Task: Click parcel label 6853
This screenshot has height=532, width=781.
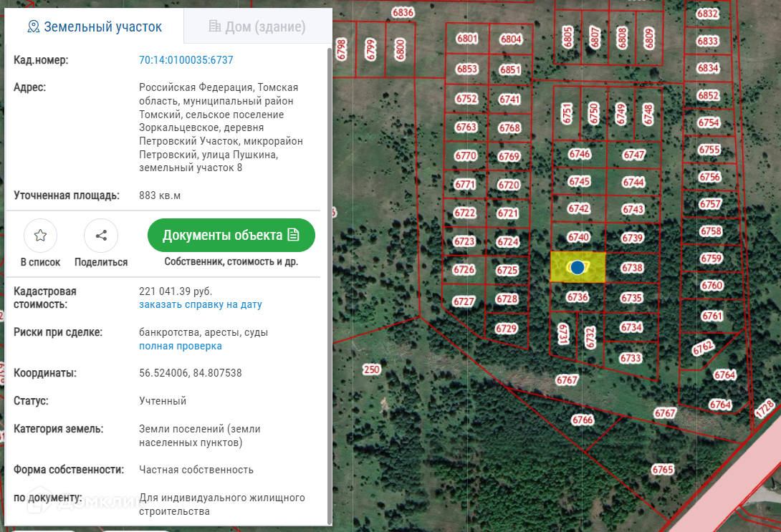Action: coord(466,69)
